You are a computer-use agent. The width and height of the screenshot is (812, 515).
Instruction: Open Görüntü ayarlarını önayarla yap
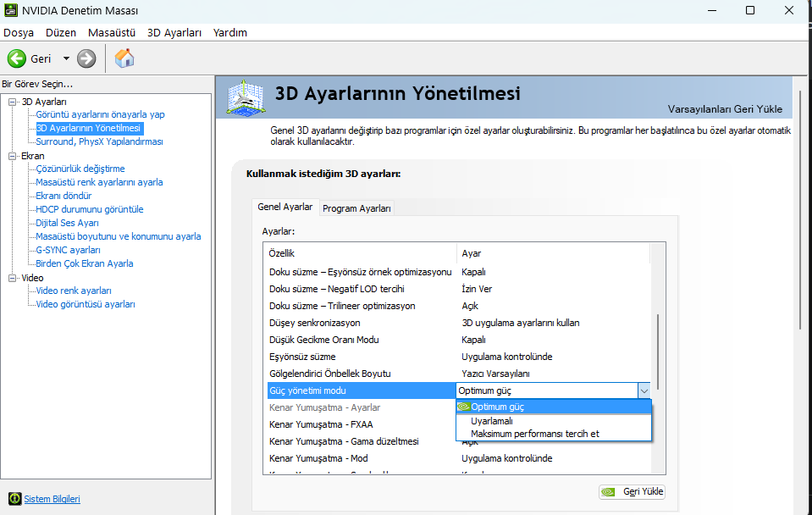click(x=100, y=114)
